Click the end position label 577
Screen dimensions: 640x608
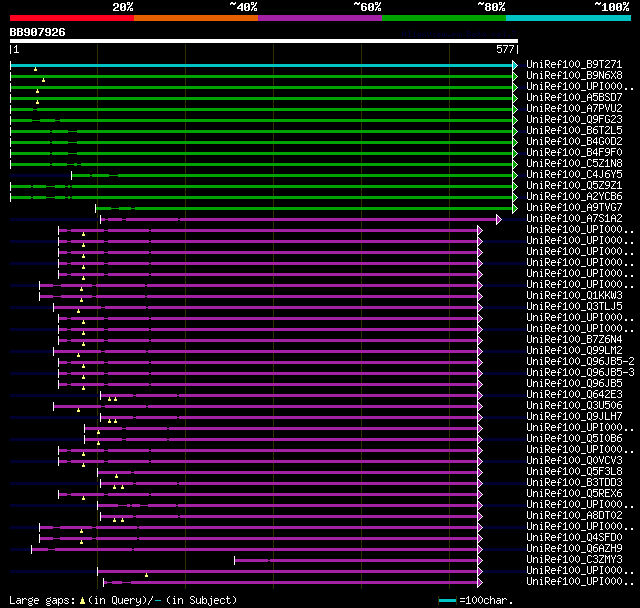pos(505,49)
